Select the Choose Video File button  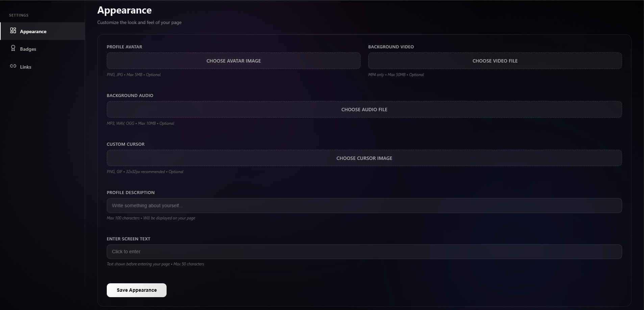tap(495, 61)
